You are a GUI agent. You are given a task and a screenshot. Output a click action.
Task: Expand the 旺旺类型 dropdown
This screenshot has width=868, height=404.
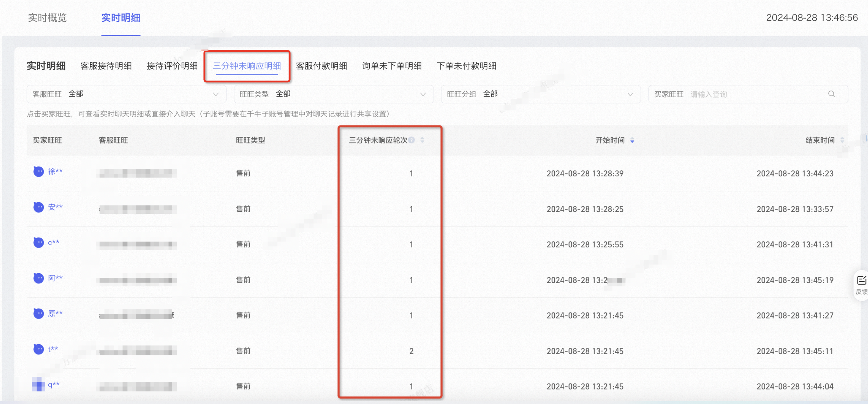click(x=334, y=94)
